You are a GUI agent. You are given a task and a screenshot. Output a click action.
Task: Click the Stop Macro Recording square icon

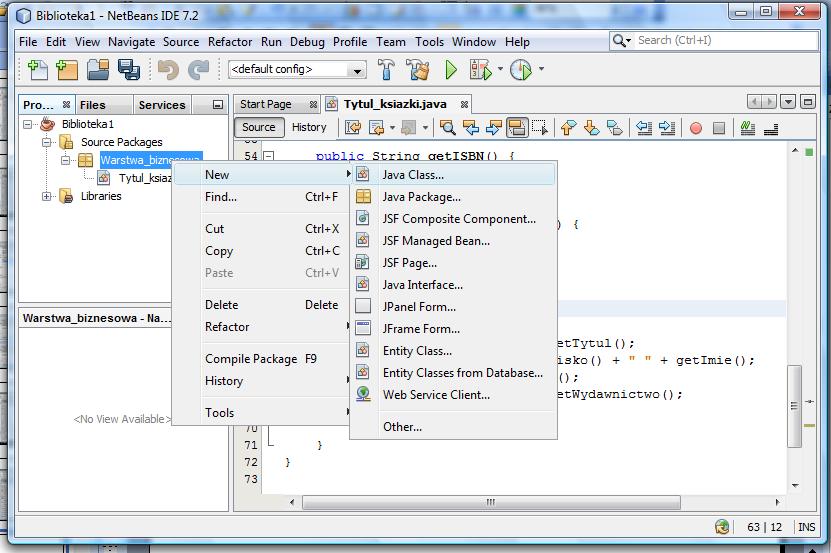[719, 128]
